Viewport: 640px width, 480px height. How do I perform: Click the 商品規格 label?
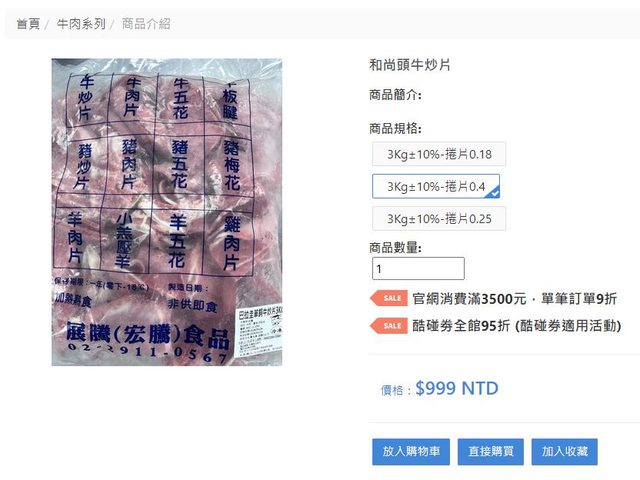pyautogui.click(x=395, y=129)
